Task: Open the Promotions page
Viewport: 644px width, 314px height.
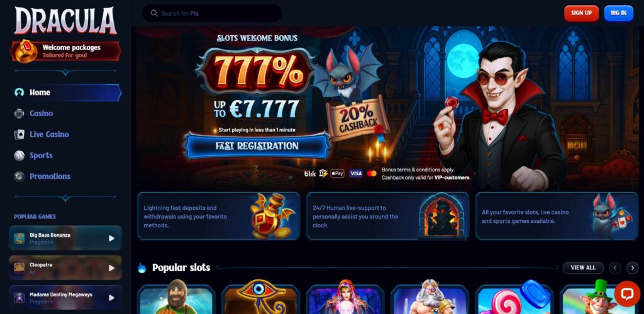Action: pos(50,176)
